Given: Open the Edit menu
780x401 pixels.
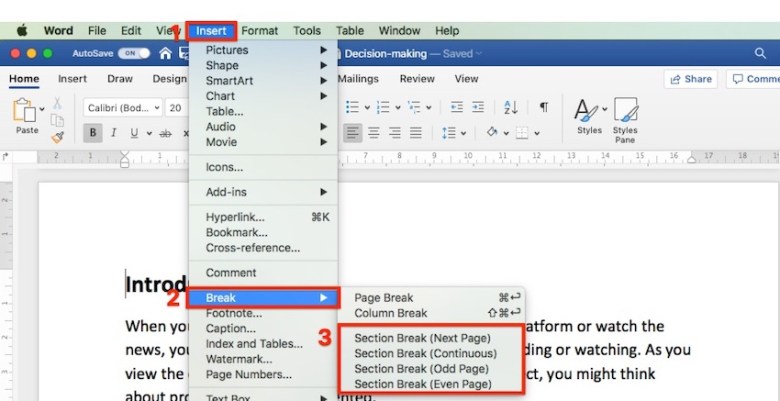Looking at the screenshot, I should 131,31.
